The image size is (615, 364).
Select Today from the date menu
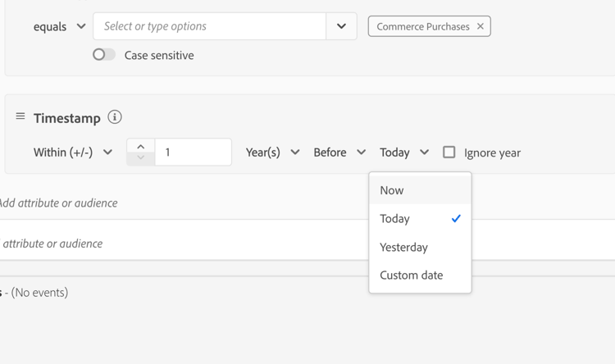395,219
